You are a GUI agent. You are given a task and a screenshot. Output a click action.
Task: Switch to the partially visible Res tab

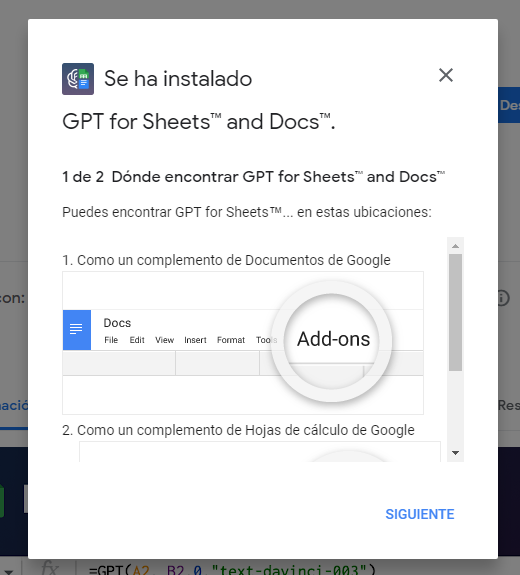tap(509, 405)
